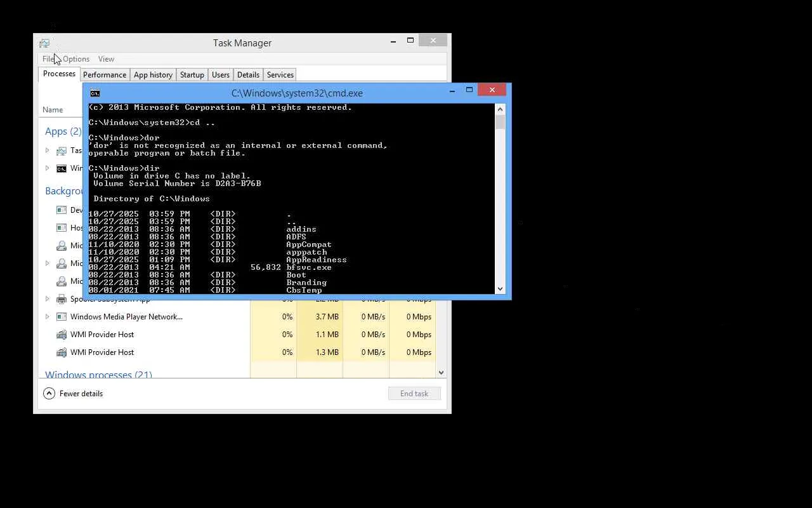Expand the command prompt app entry in Task Manager
Image resolution: width=812 pixels, height=508 pixels.
coord(47,168)
